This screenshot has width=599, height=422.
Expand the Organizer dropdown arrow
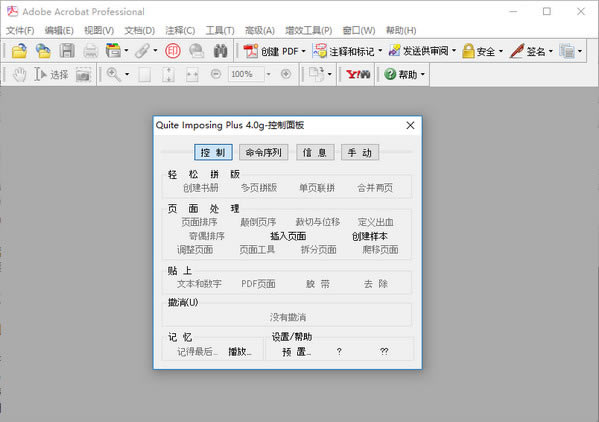pos(126,50)
